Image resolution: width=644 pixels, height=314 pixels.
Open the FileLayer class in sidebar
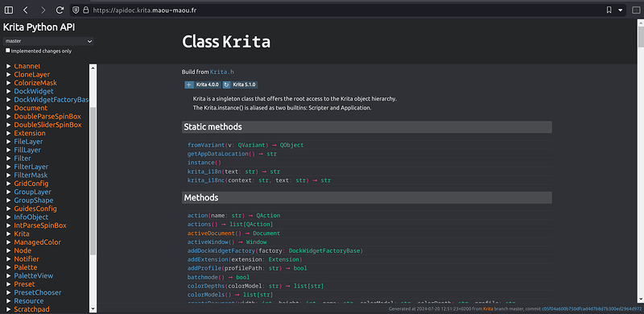point(28,142)
